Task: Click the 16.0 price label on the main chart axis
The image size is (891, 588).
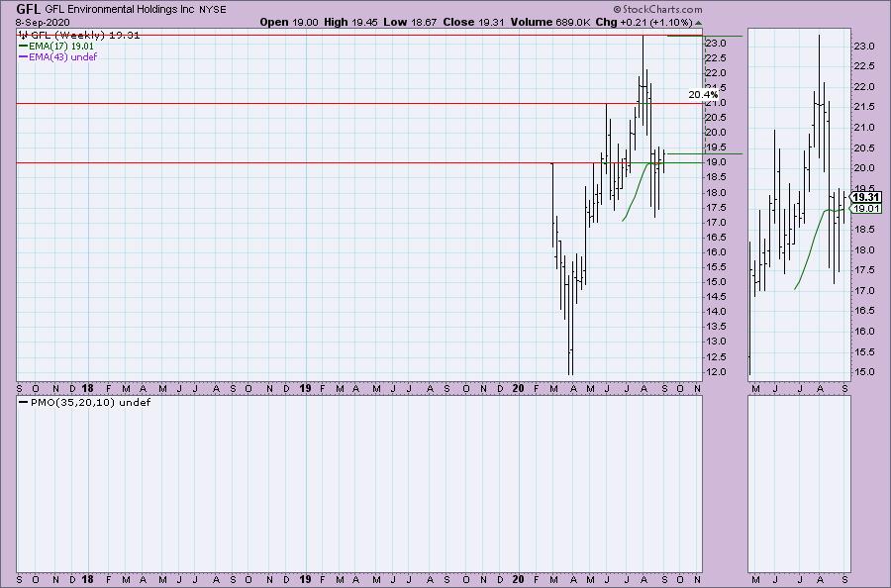Action: coord(716,251)
